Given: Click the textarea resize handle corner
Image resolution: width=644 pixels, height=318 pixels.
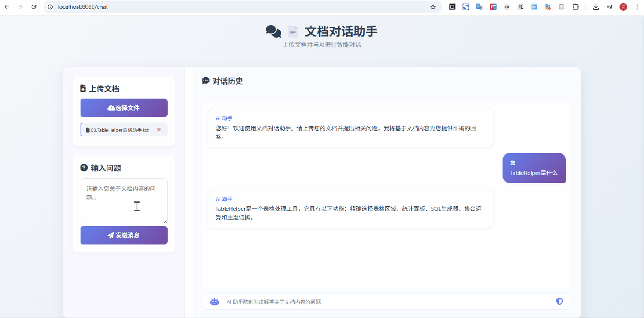Looking at the screenshot, I should tap(165, 222).
